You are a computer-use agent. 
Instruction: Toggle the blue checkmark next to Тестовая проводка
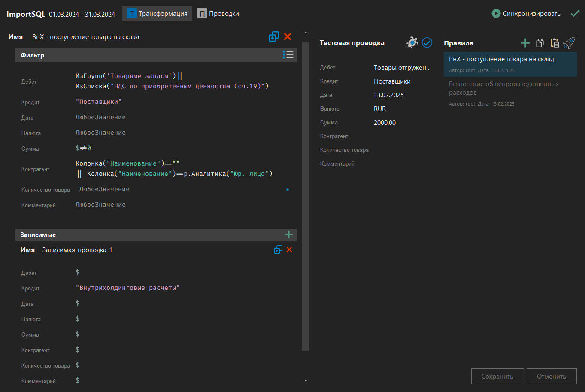point(427,42)
